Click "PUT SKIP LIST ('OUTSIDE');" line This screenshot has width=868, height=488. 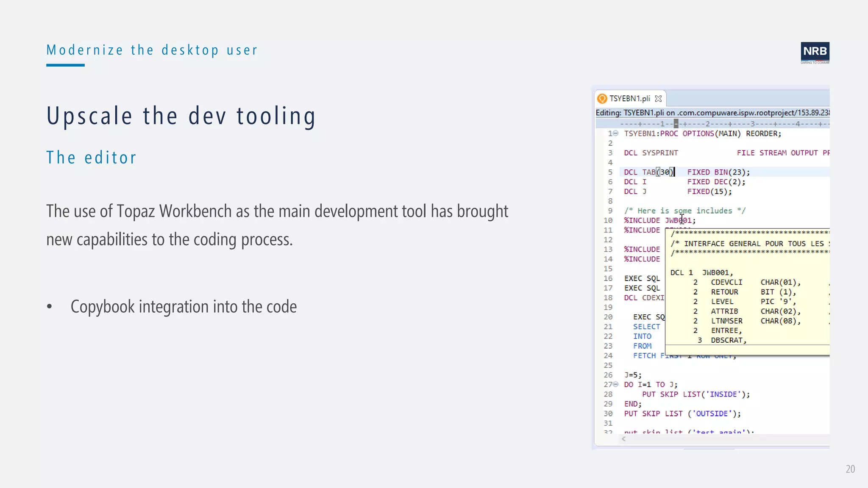(x=682, y=414)
